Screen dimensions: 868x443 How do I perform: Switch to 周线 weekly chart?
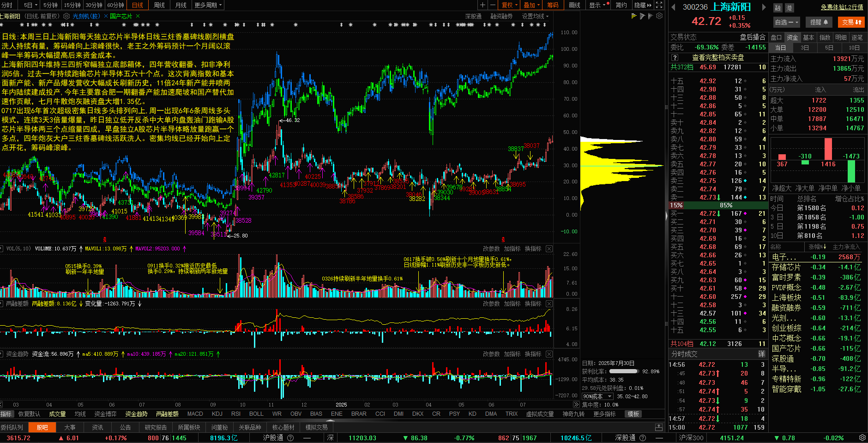point(159,5)
